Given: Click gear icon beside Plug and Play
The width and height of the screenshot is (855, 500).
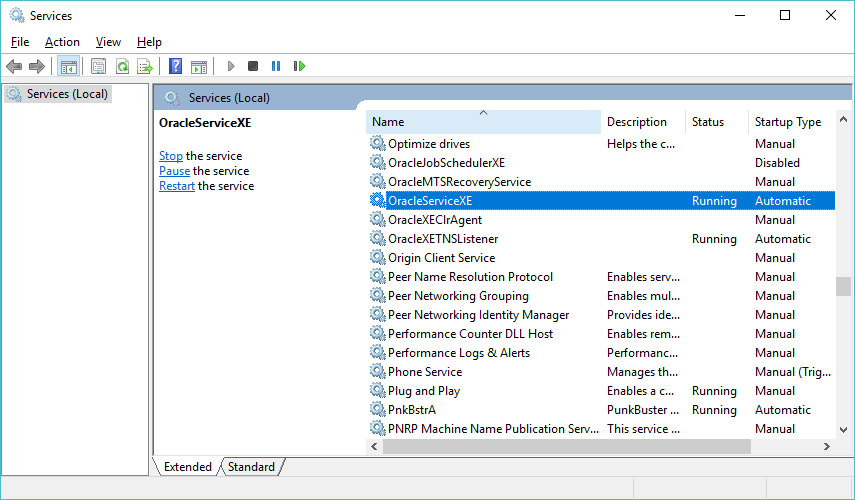Looking at the screenshot, I should (x=377, y=390).
